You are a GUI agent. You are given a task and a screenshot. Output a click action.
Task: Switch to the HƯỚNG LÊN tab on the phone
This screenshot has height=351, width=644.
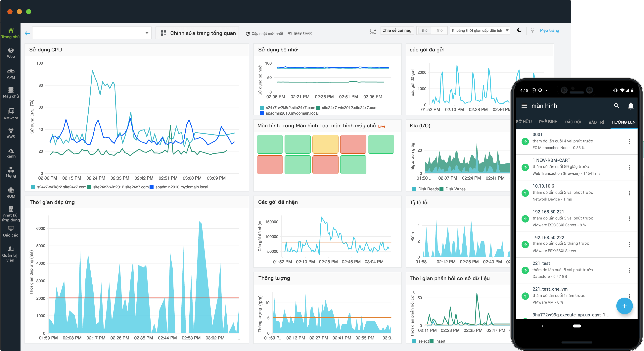[x=623, y=122]
